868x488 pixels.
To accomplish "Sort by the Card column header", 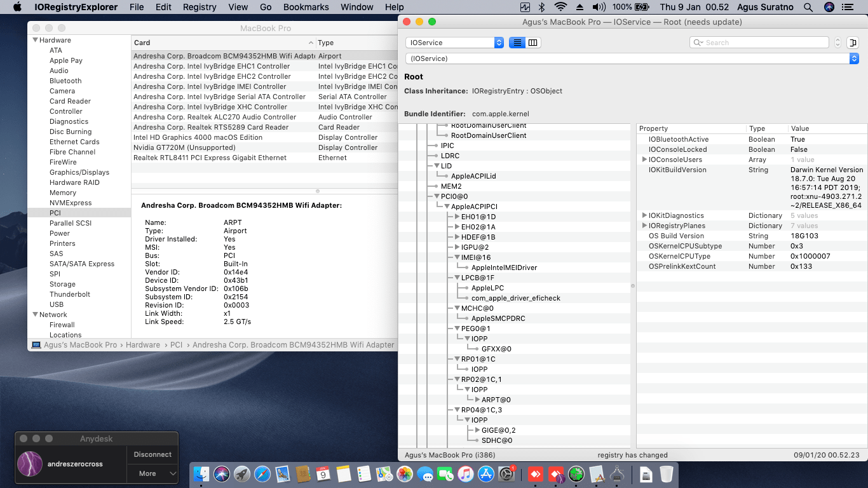I will (x=224, y=43).
